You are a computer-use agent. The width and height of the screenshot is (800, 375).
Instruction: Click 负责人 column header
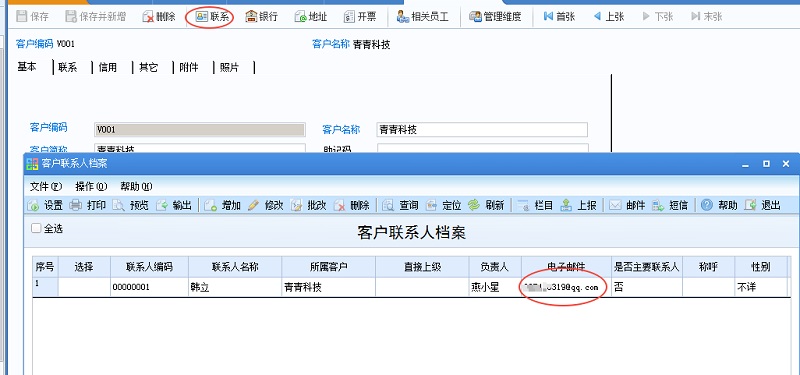495,267
